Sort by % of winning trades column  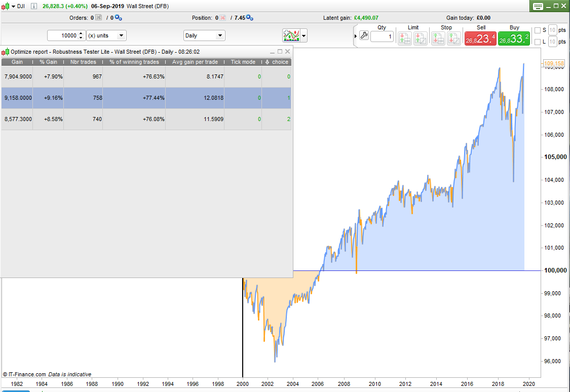[134, 62]
